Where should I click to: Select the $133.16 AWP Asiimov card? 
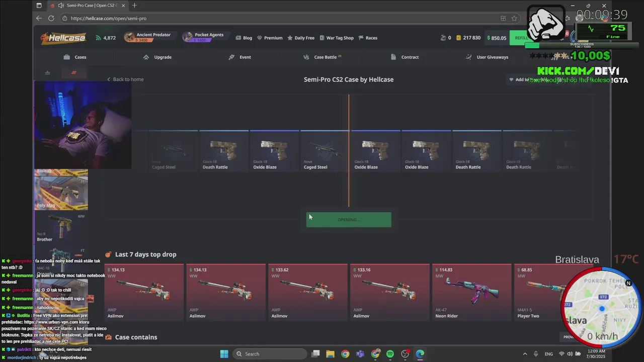coord(390,292)
